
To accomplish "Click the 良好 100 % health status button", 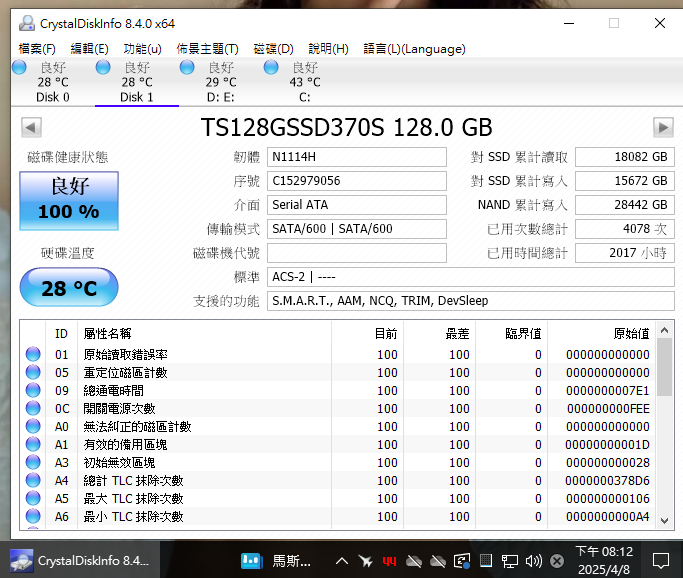I will (x=69, y=201).
